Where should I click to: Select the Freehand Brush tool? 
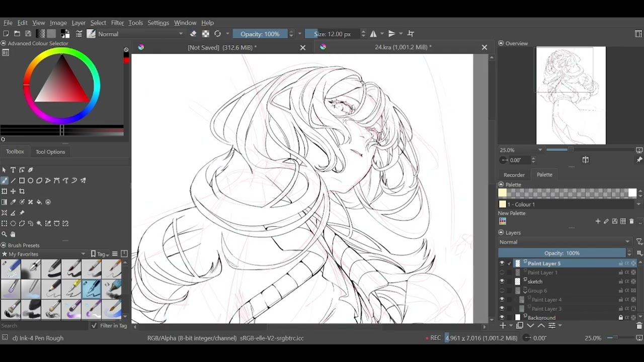pos(5,180)
